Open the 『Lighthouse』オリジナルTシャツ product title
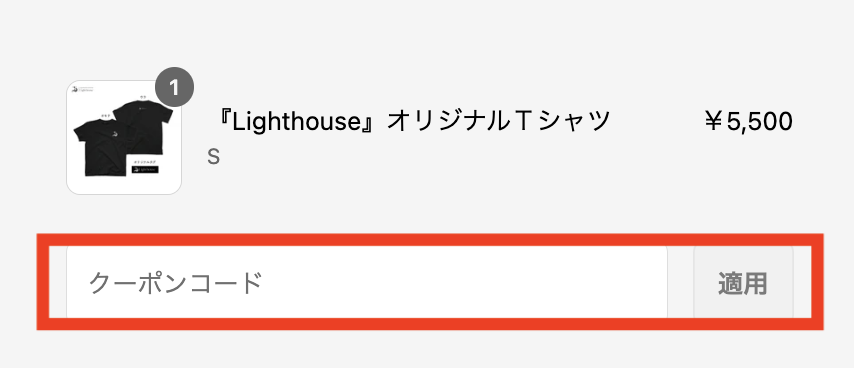 click(x=410, y=122)
